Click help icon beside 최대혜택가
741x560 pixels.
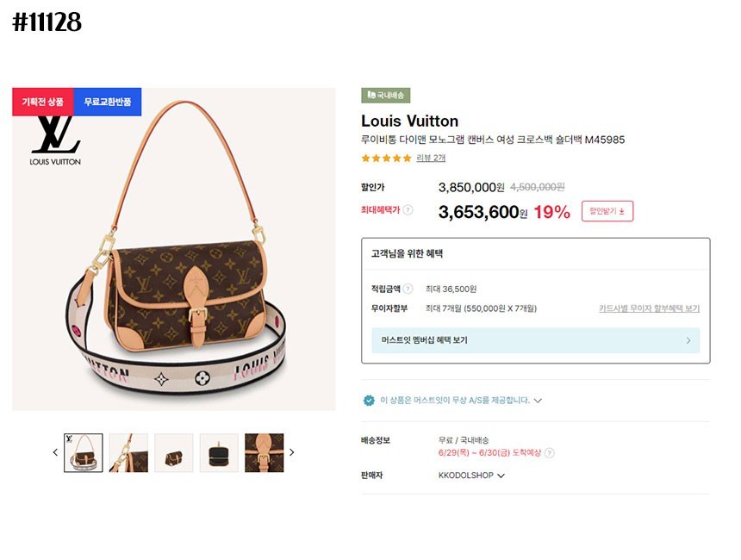point(408,210)
